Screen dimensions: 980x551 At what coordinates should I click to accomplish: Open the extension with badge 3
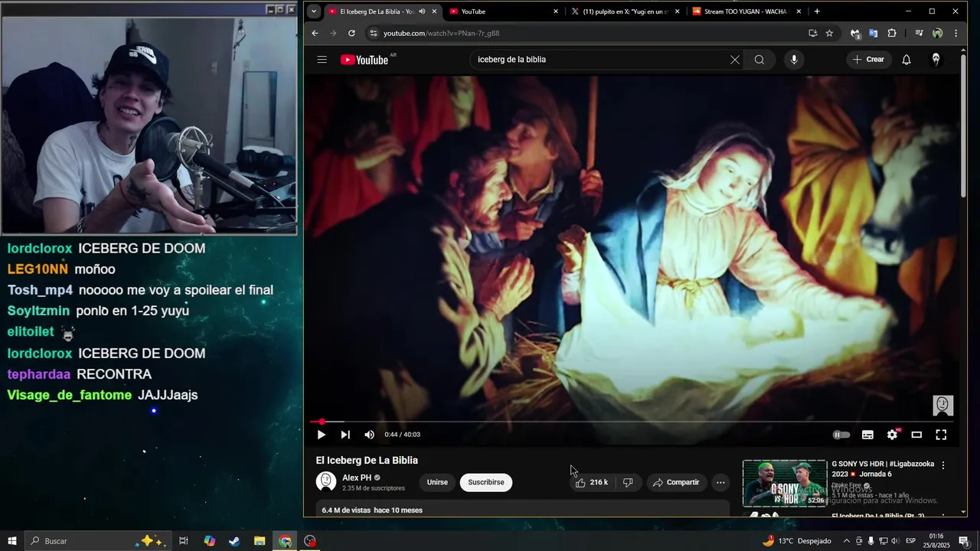coord(855,33)
